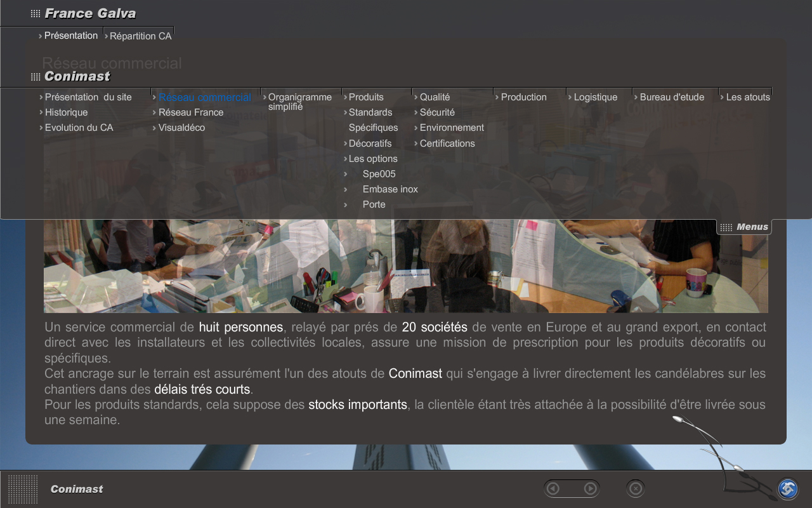Image resolution: width=812 pixels, height=508 pixels.
Task: Open the Historique page link
Action: pyautogui.click(x=66, y=112)
